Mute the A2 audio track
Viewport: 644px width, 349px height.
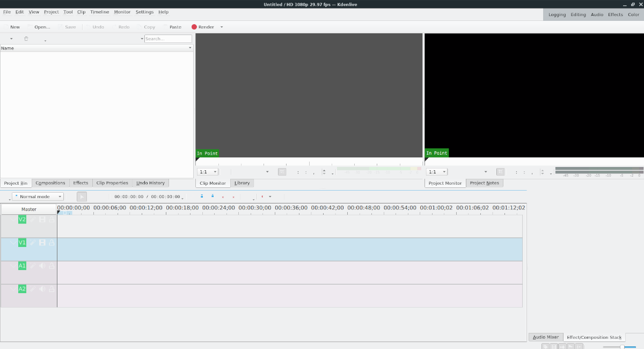[x=42, y=289]
